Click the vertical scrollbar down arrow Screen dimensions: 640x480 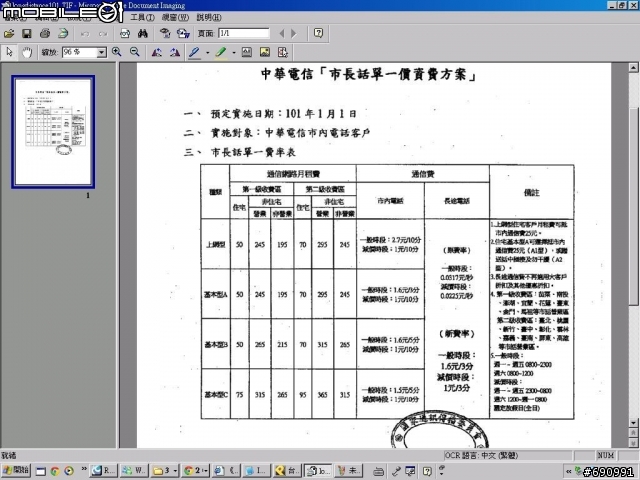tap(633, 423)
